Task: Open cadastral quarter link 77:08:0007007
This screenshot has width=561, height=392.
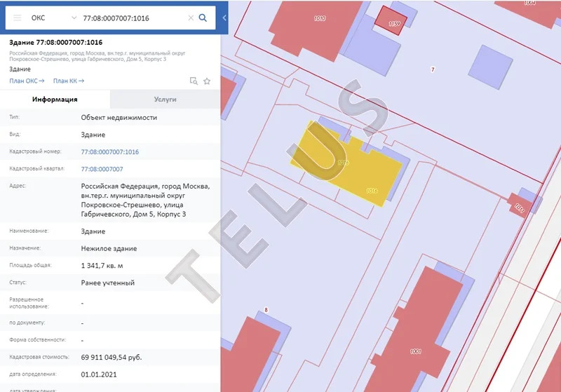Action: pyautogui.click(x=102, y=169)
